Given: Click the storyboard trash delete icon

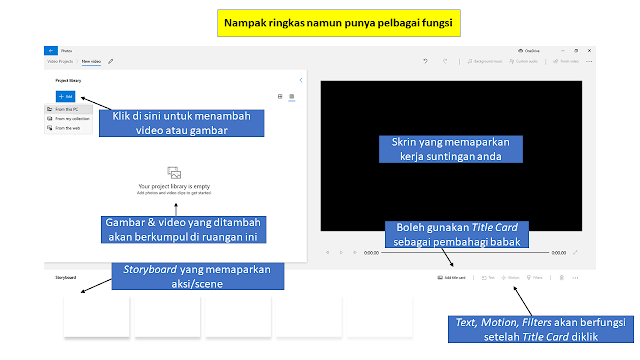Looking at the screenshot, I should pyautogui.click(x=562, y=278).
